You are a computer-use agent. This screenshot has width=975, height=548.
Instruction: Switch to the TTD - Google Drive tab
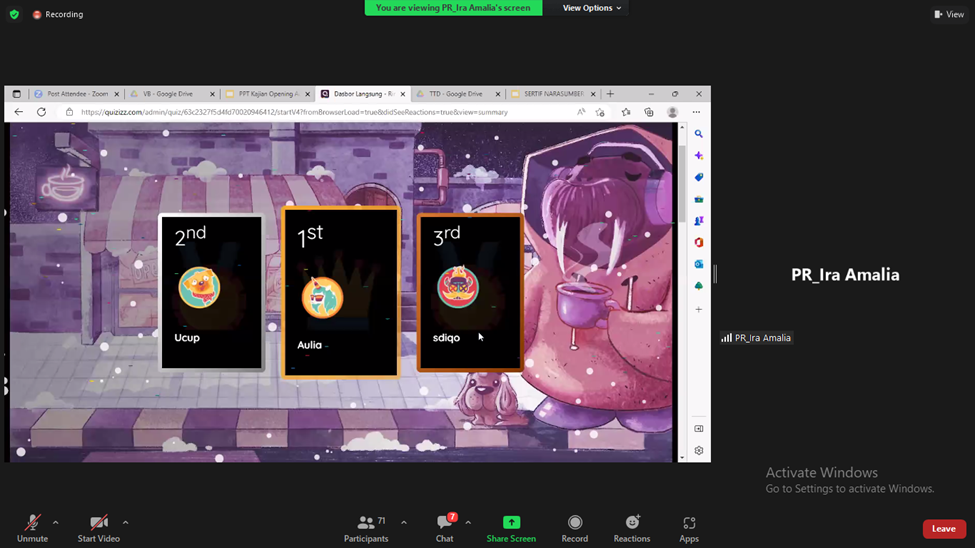pos(456,94)
